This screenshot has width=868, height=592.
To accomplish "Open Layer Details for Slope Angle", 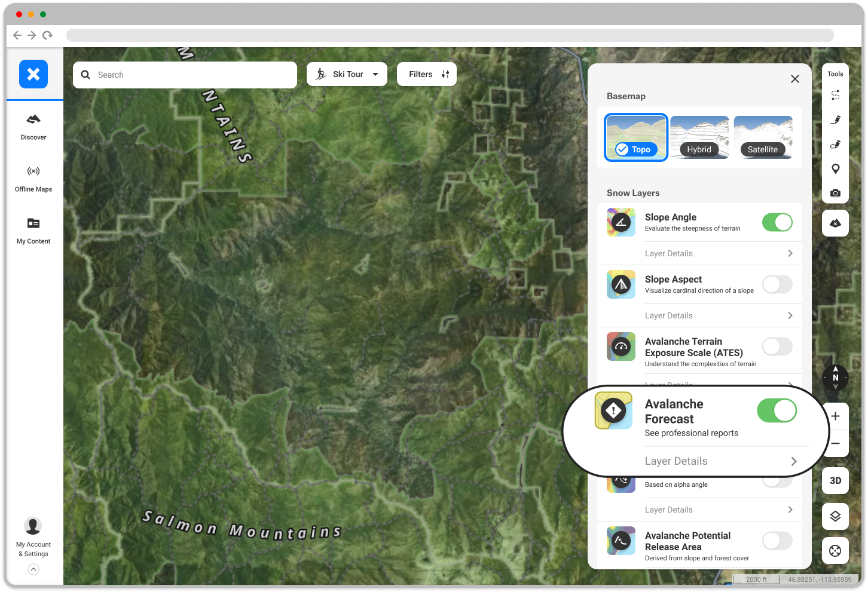I will click(719, 253).
